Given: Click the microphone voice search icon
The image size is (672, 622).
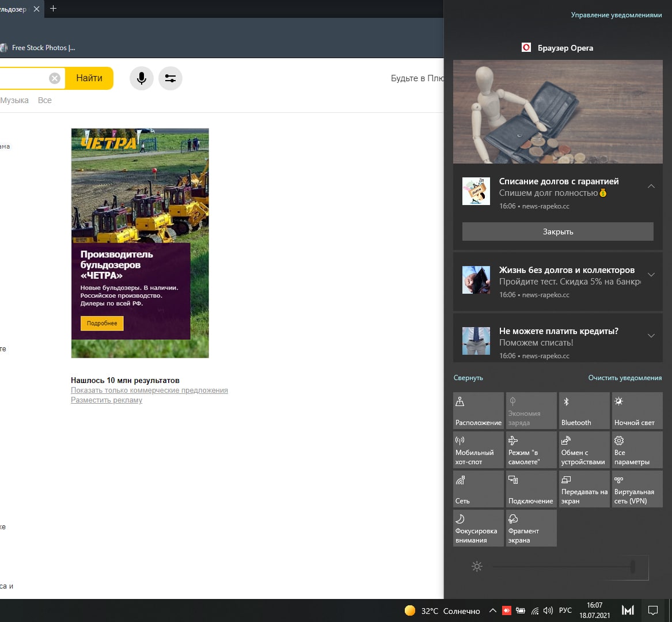Looking at the screenshot, I should pos(142,78).
